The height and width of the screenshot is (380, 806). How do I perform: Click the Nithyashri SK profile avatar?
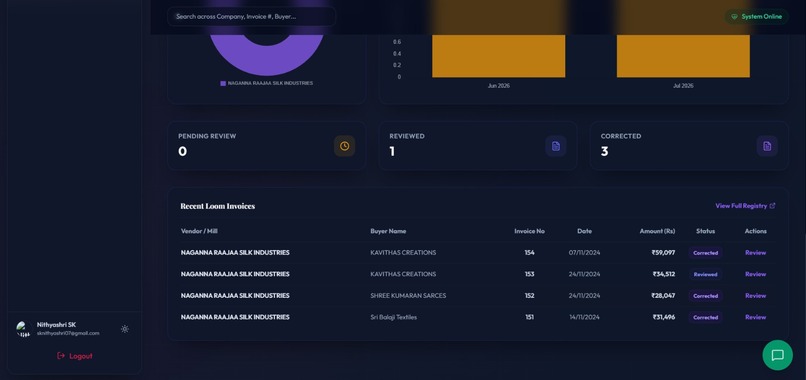pos(23,329)
